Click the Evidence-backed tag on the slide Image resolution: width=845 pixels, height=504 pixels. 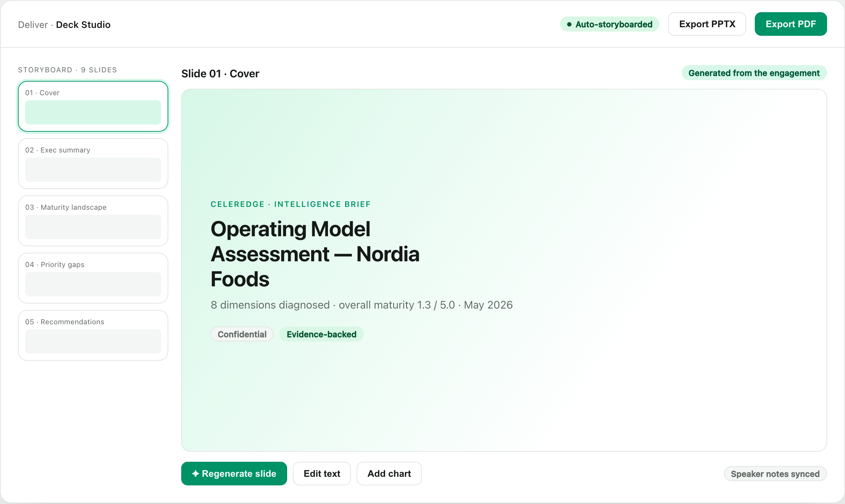coord(322,334)
